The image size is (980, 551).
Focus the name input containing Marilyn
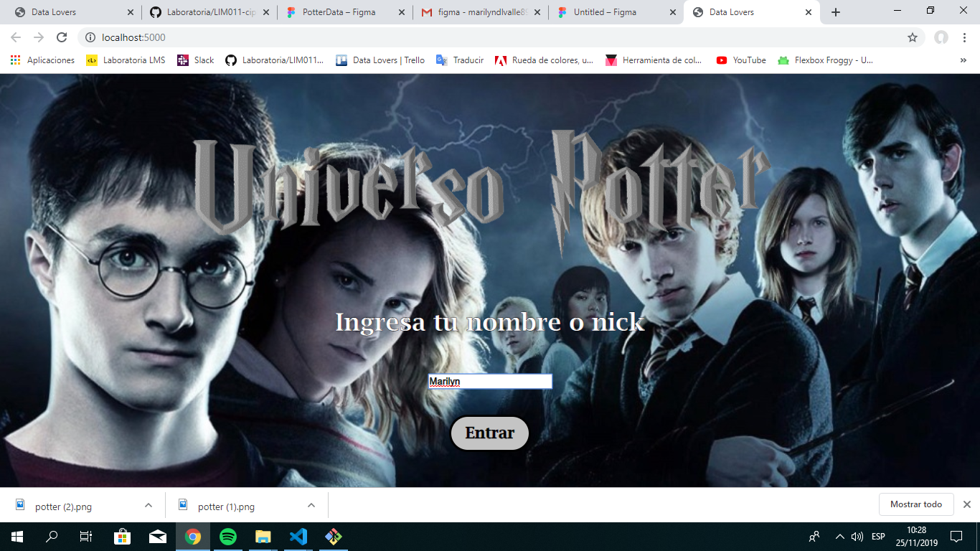point(490,382)
